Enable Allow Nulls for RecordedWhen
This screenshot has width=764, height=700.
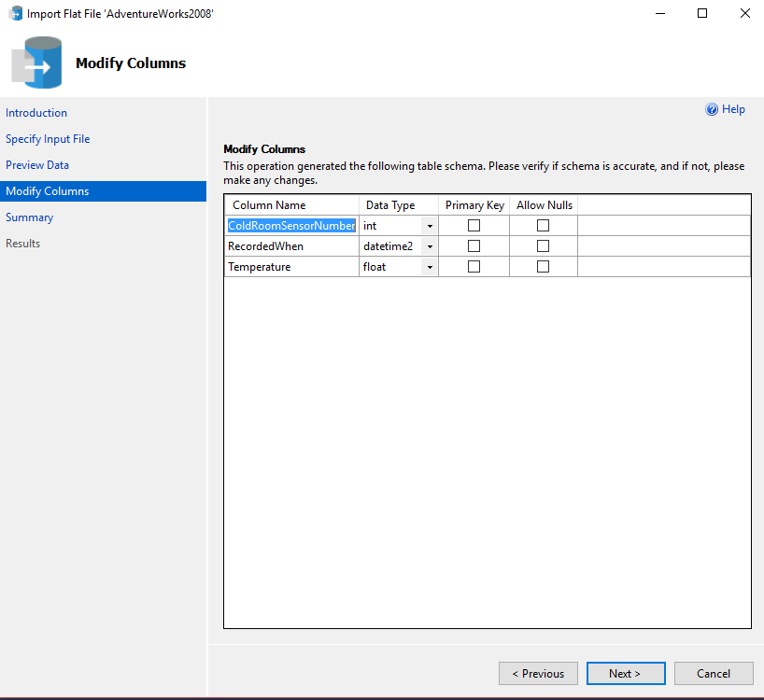pos(543,246)
